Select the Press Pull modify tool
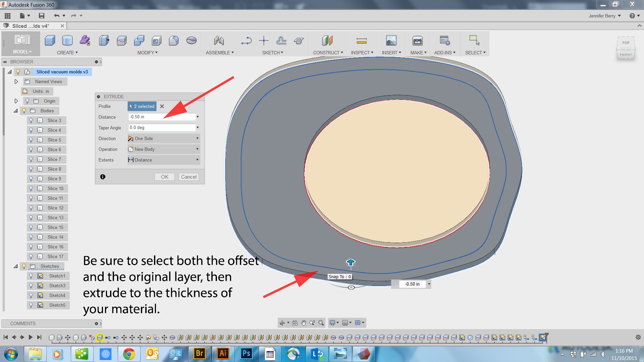The image size is (644, 362). click(104, 40)
